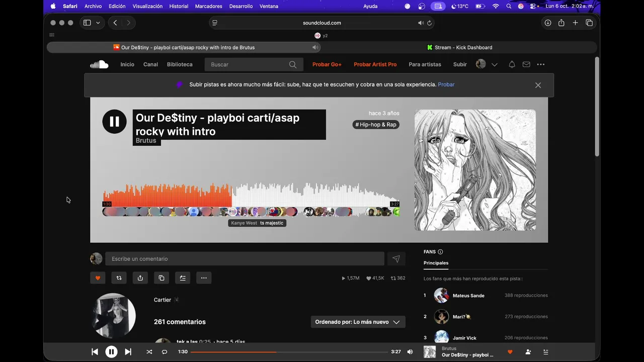644x362 pixels.
Task: Open notifications bell icon
Action: 512,64
